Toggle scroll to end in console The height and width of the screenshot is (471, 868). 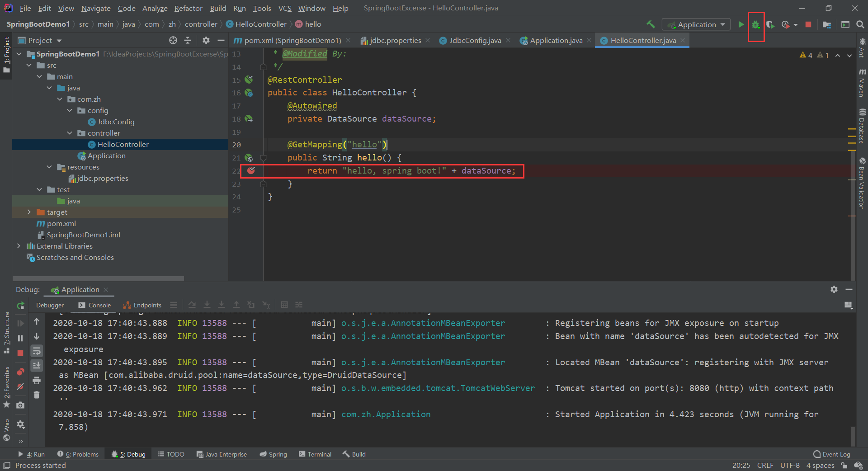click(37, 365)
